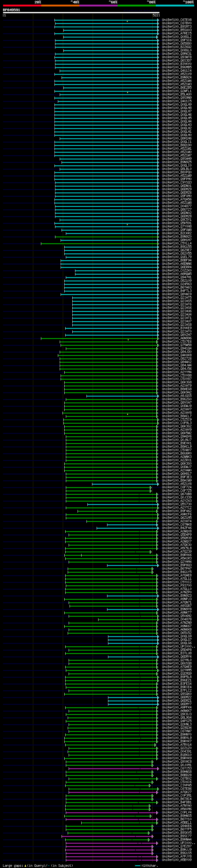Screen dimensions: 197x868
Task: Click the red 20% identity legend segment
Action: point(22,6)
